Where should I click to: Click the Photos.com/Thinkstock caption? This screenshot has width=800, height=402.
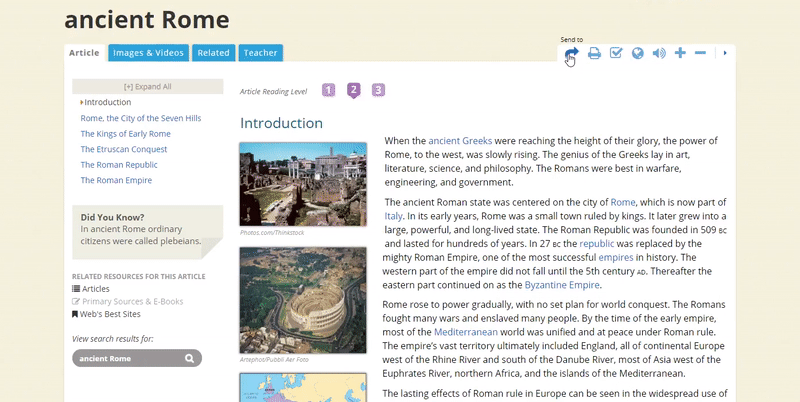272,233
